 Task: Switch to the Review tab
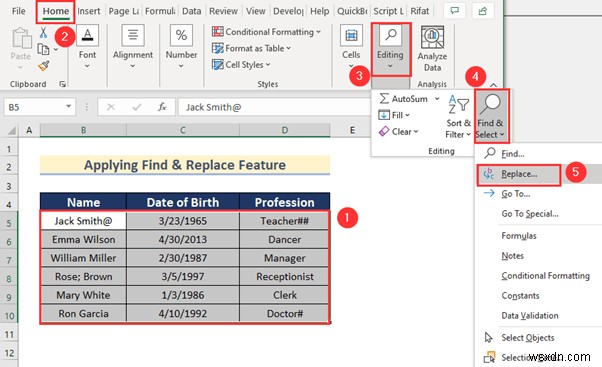pos(223,11)
